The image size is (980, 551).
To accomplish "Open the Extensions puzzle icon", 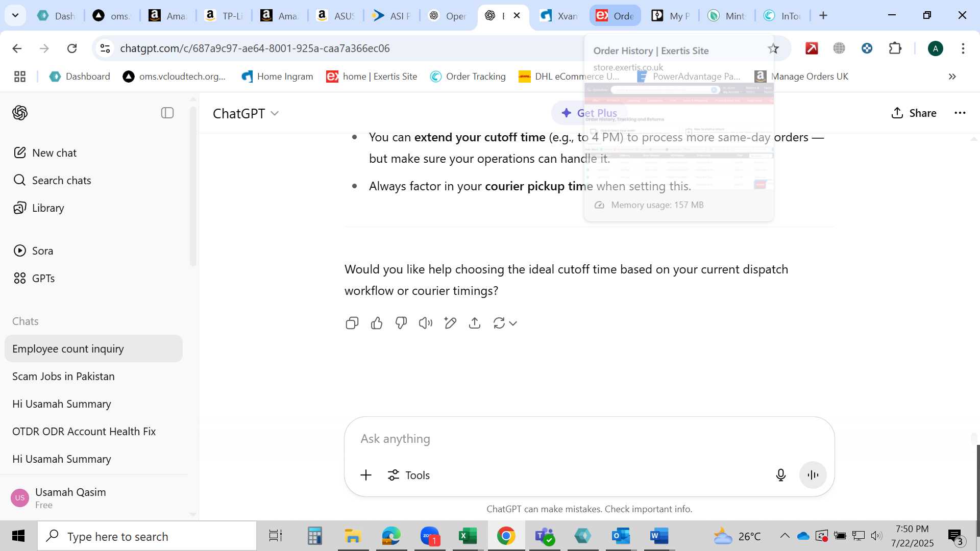I will point(895,48).
